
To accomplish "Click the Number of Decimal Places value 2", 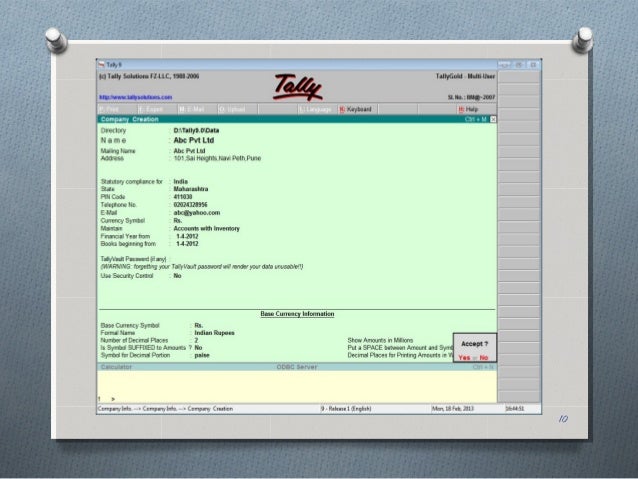I will pos(196,341).
